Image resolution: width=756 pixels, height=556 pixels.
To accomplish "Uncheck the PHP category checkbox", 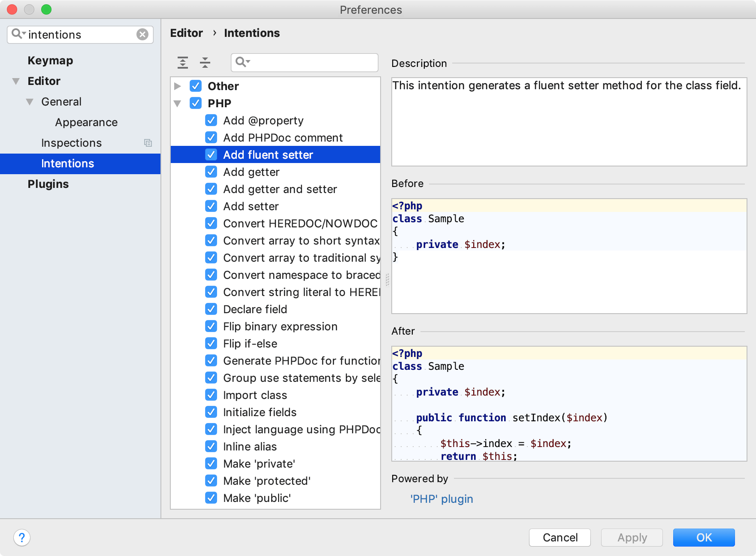I will click(x=196, y=103).
